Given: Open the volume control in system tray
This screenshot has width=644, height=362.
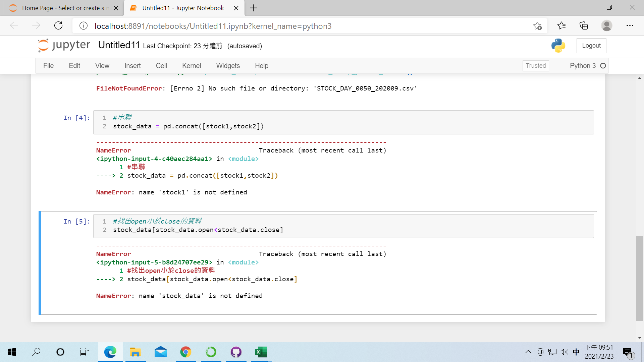Looking at the screenshot, I should (x=564, y=352).
